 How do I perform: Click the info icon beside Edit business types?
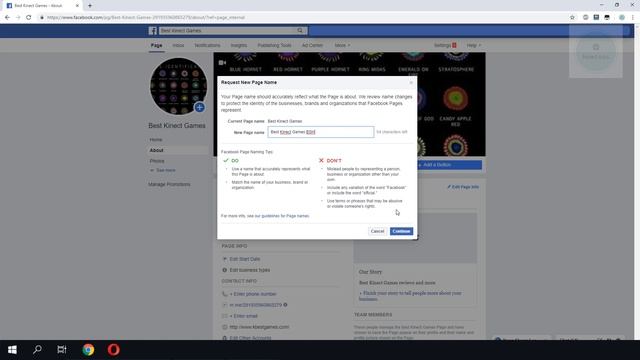point(224,270)
